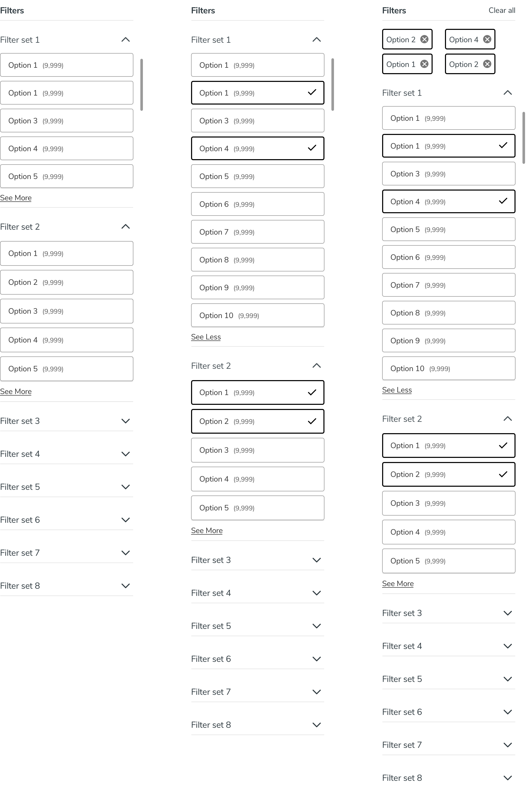This screenshot has height=787, width=532.
Task: Click See More in right panel Filter set 2
Action: [x=398, y=584]
